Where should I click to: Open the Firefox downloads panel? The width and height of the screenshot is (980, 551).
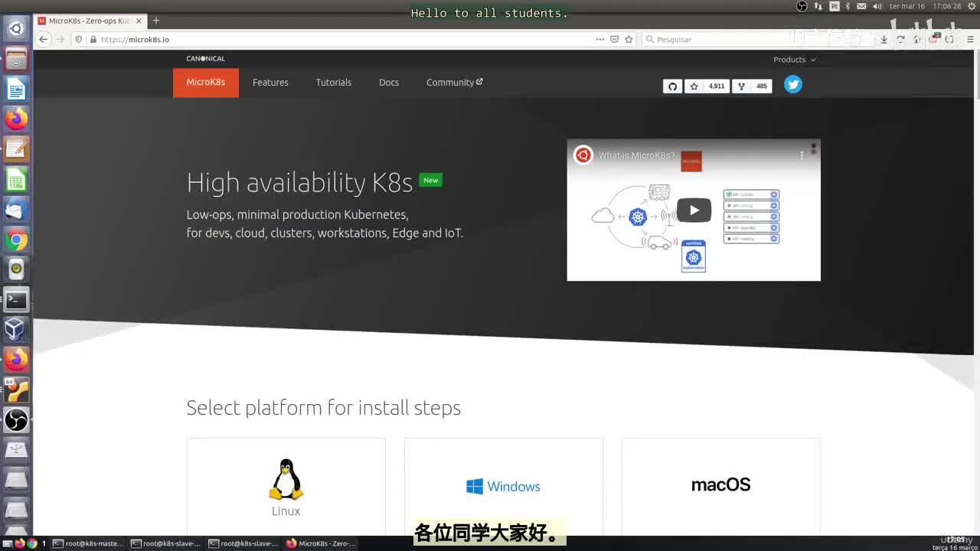(884, 39)
